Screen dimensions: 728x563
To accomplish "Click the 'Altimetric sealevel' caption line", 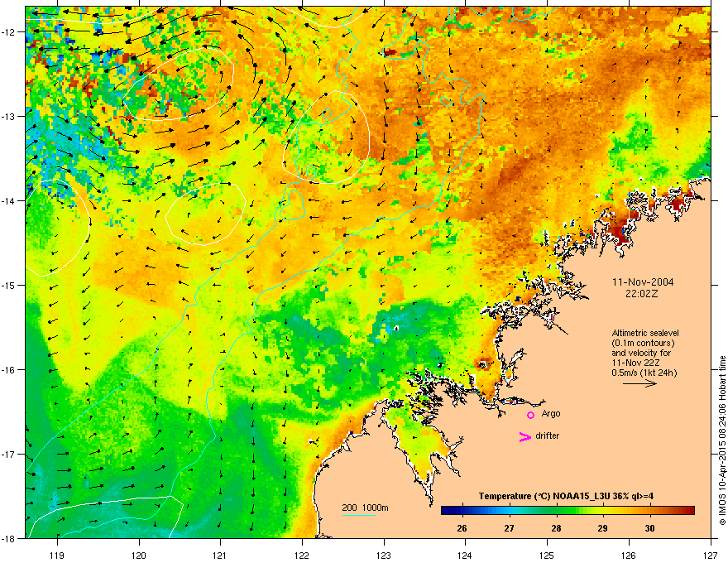I will tap(645, 333).
